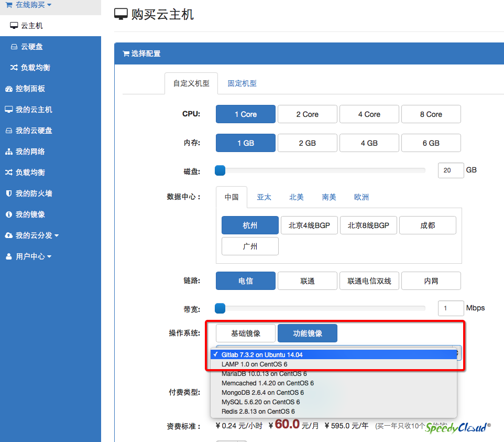Click the monitor icon beside 我的云主机
504x442 pixels.
coord(9,110)
